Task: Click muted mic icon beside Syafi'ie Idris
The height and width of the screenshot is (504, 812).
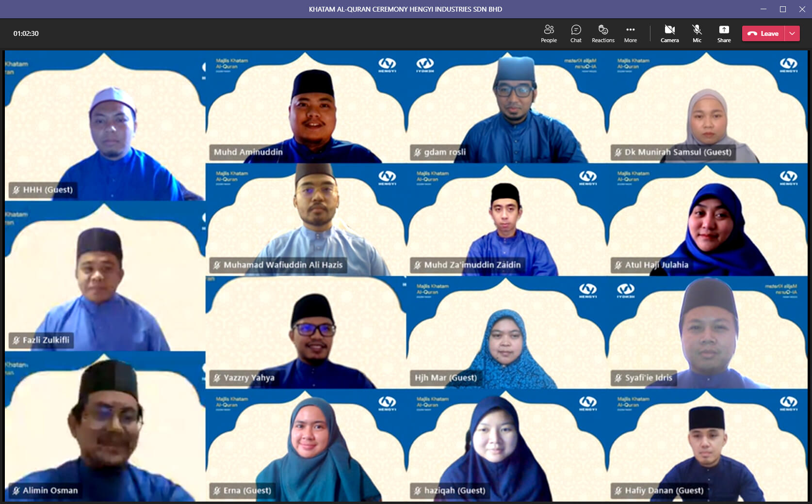Action: click(618, 378)
